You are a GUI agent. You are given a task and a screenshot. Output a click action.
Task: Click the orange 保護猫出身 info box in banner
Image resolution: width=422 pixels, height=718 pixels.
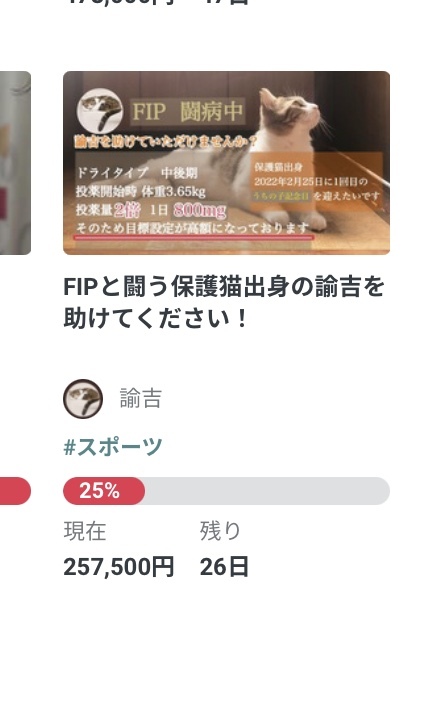[316, 181]
